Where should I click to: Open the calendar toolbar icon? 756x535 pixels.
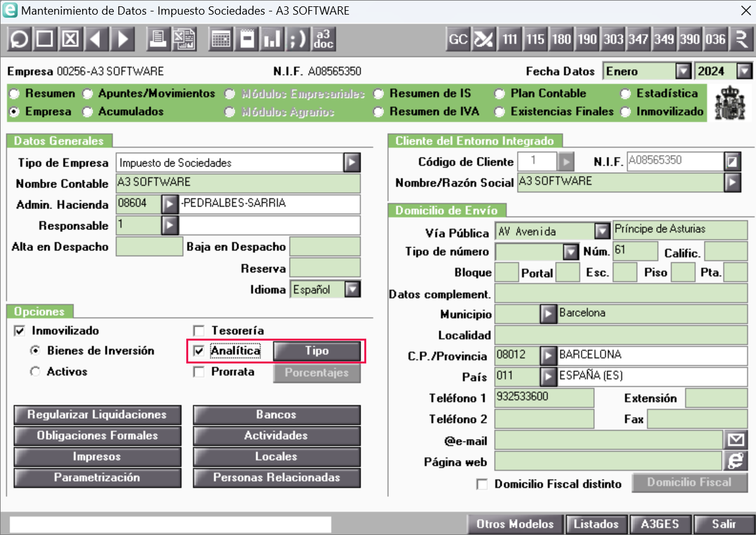click(221, 39)
